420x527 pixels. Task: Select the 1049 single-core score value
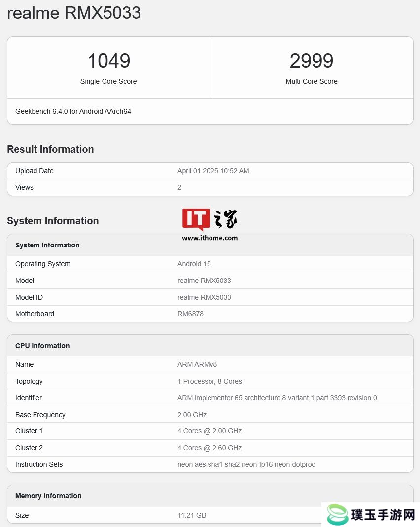(x=108, y=61)
